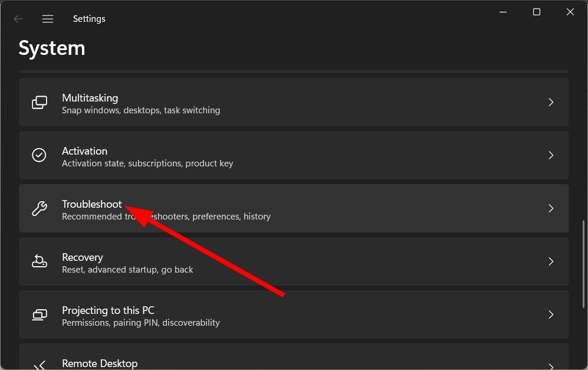Open the navigation hamburger menu
The image size is (588, 370).
coord(48,18)
